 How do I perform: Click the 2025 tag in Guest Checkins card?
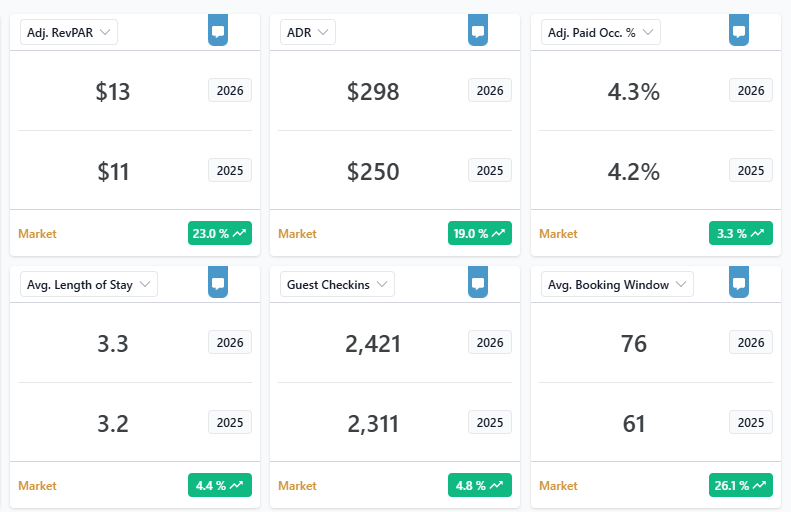tap(490, 423)
